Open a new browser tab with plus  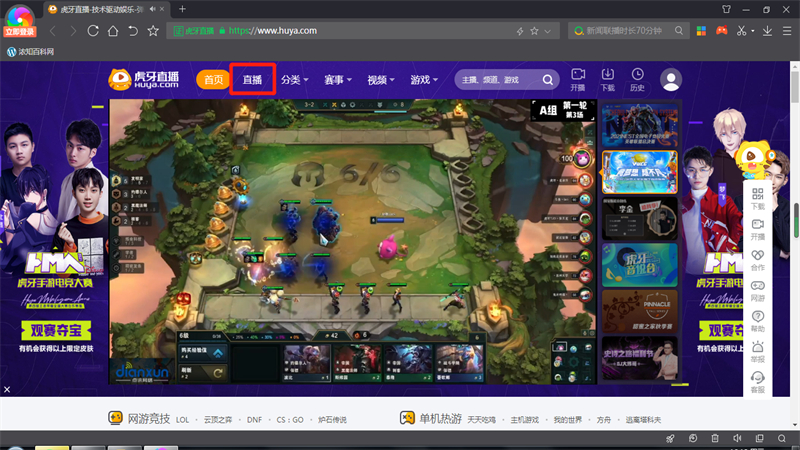pos(182,9)
